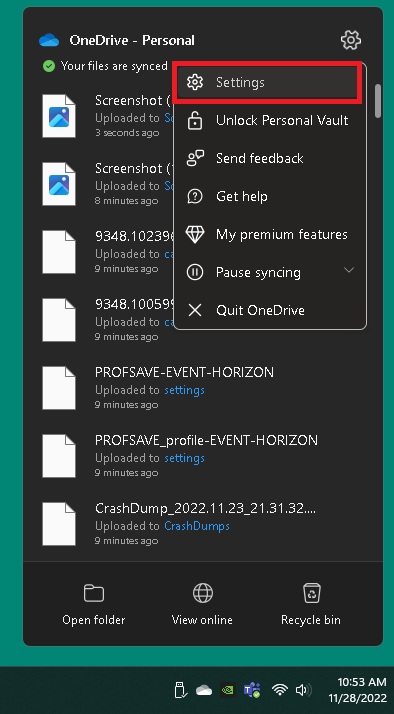The image size is (394, 714).
Task: Open folder using the folder icon
Action: (x=94, y=593)
